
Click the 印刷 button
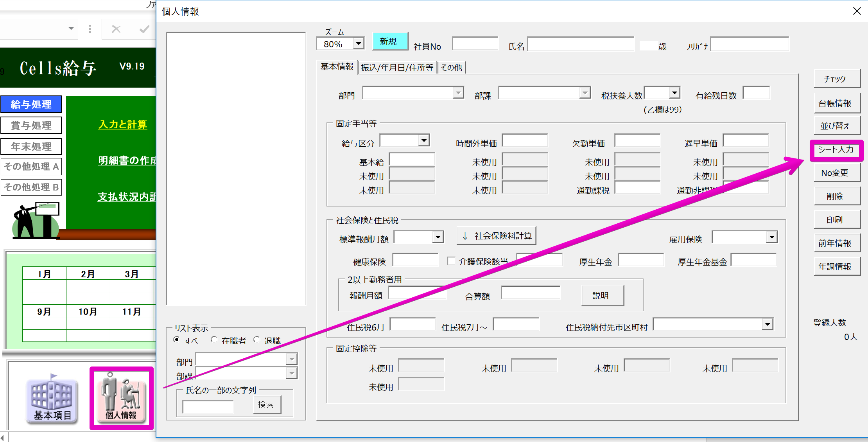pos(837,220)
